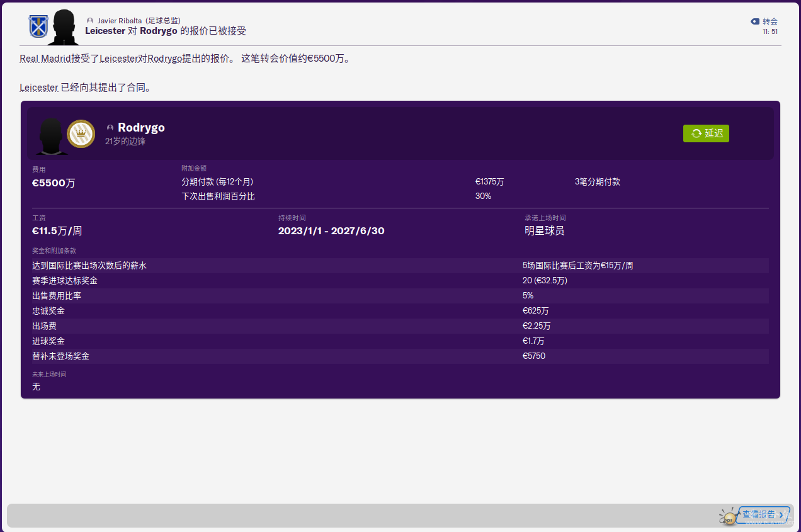Select the 替补未登场奖金 row label
Viewport: 801px width, 532px height.
pos(60,356)
